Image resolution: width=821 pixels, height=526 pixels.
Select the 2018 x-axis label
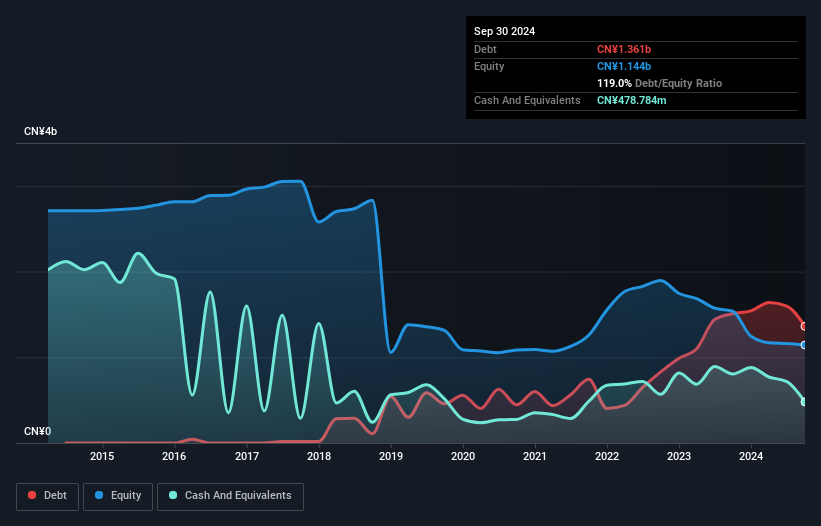319,456
